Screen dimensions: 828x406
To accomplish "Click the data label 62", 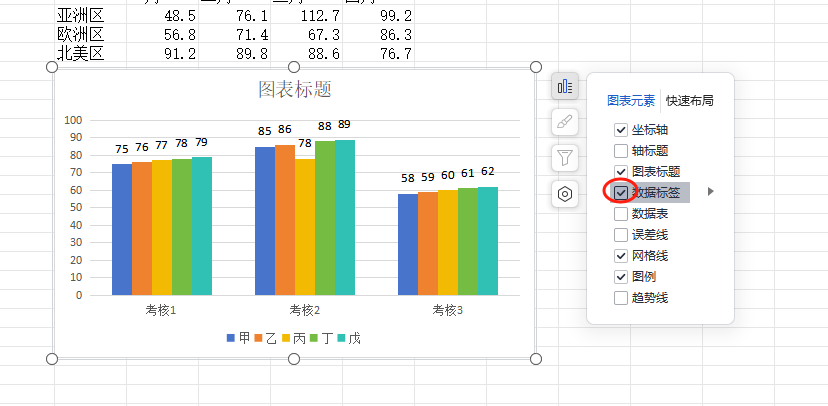I will [488, 172].
